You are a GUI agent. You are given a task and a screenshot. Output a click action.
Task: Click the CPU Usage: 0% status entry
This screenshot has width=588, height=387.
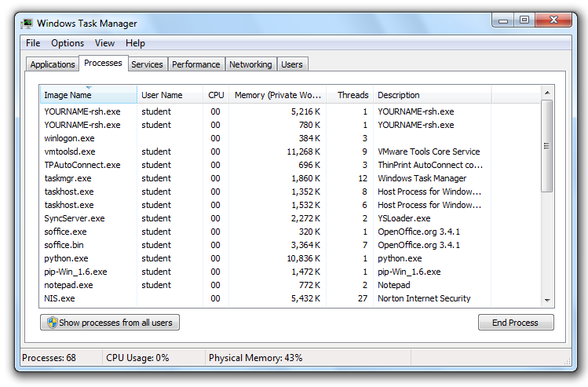pos(137,358)
